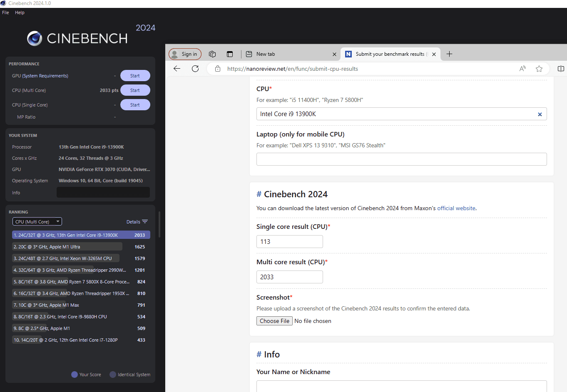The height and width of the screenshot is (392, 567).
Task: Click the Details filter icon in Ranking
Action: click(x=145, y=222)
